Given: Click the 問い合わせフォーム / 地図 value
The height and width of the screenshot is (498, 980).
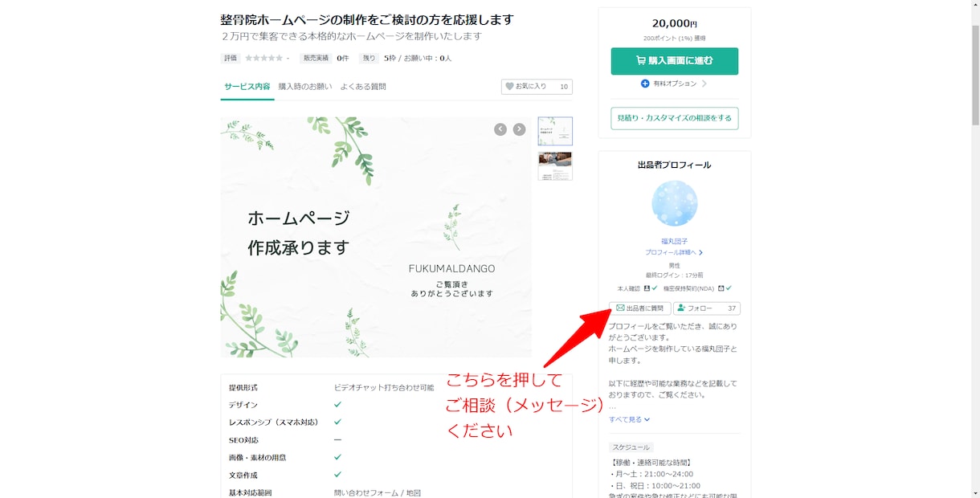Looking at the screenshot, I should [378, 493].
